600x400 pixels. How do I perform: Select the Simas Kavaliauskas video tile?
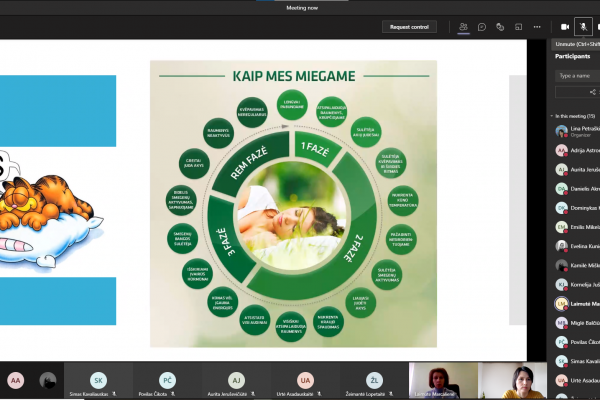98,380
